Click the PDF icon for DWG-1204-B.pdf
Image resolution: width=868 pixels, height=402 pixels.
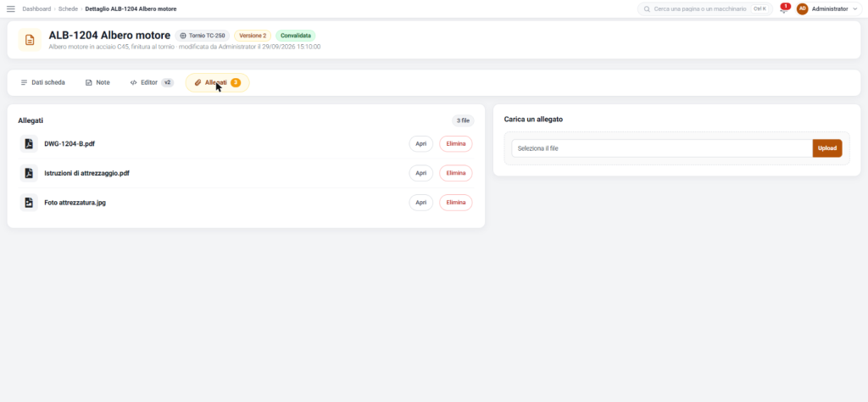tap(29, 144)
